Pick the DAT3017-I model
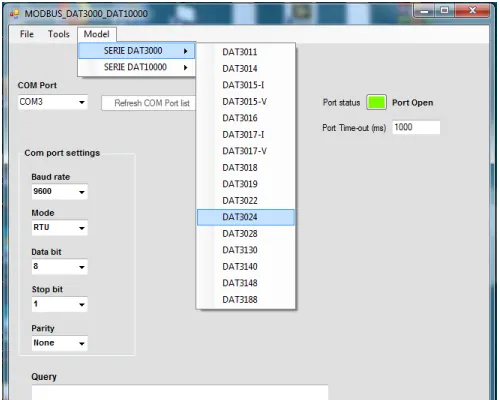 (x=246, y=135)
